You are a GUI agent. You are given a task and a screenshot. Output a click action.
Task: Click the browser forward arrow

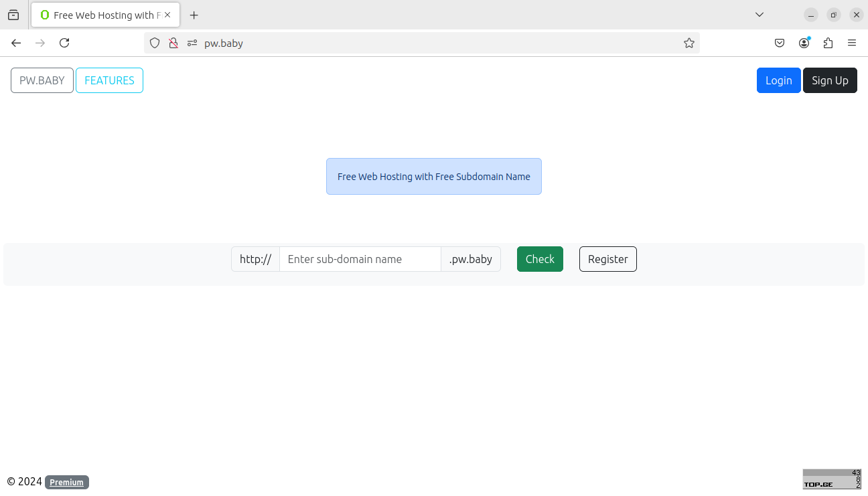40,43
